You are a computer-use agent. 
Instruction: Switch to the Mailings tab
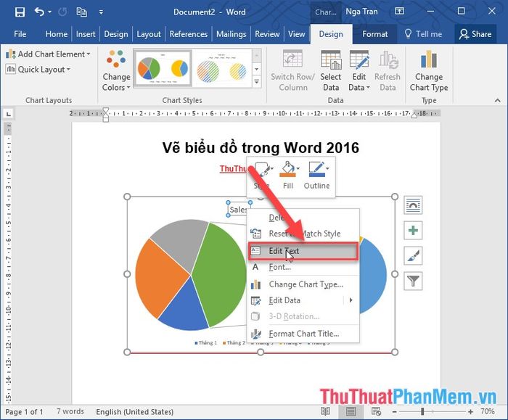point(231,34)
